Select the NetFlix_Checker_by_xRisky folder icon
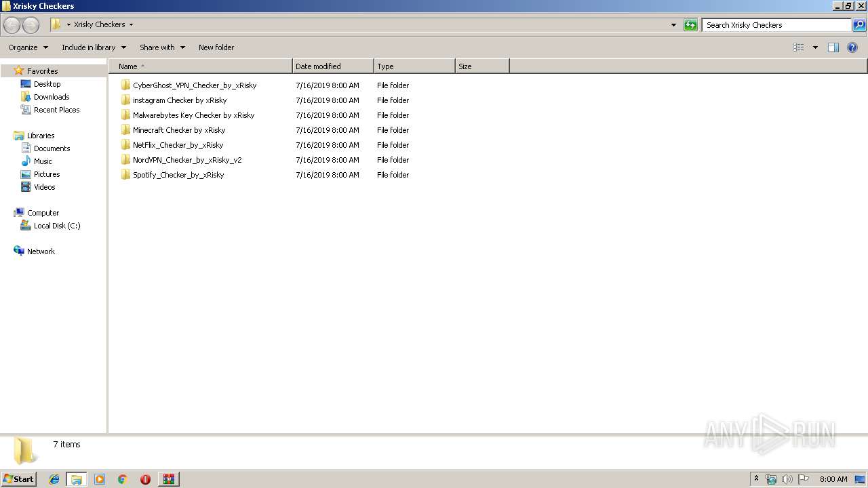Image resolution: width=868 pixels, height=488 pixels. click(x=125, y=145)
